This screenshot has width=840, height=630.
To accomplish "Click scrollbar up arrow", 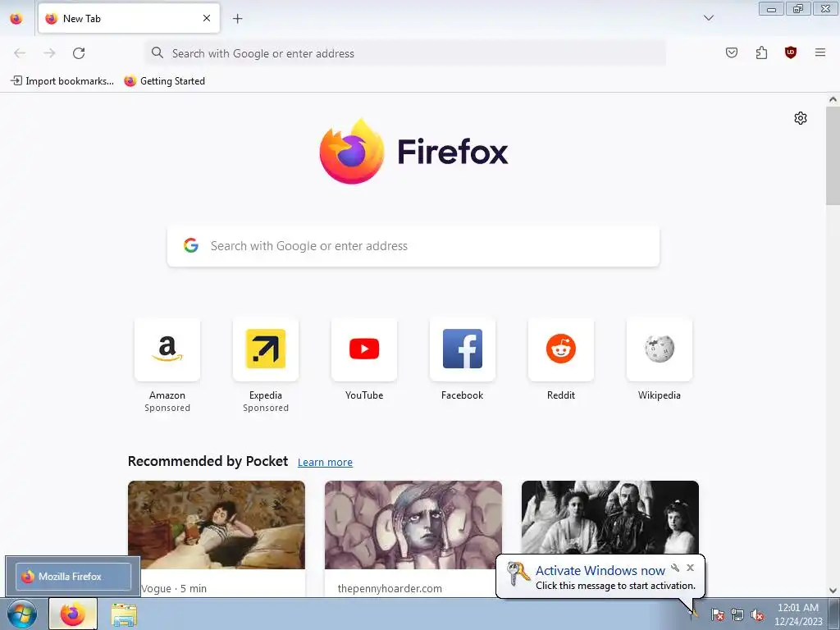I will click(833, 99).
